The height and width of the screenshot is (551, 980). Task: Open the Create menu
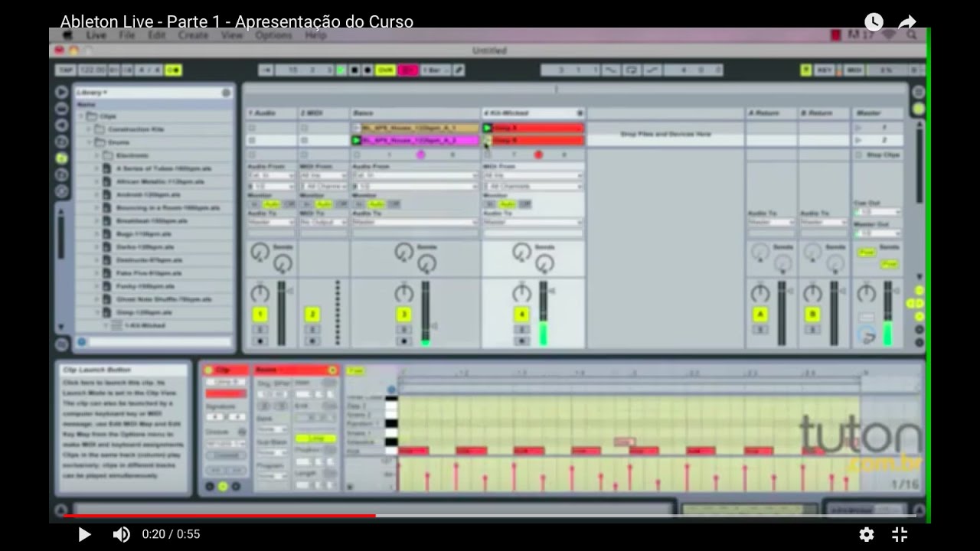click(x=194, y=35)
